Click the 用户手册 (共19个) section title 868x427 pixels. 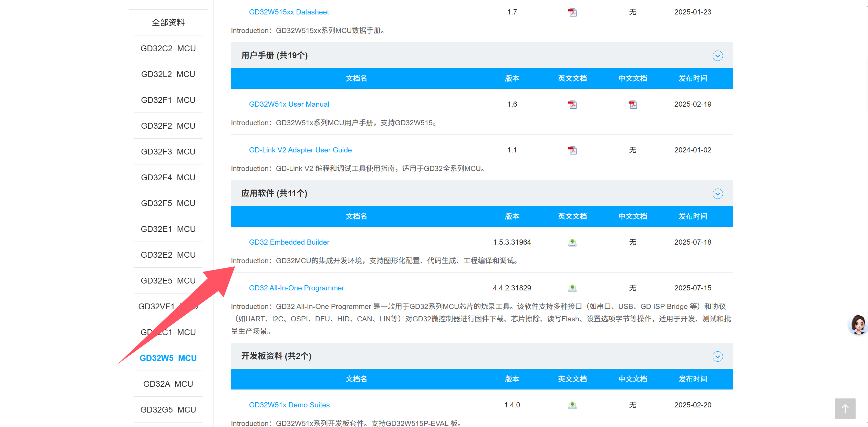tap(275, 55)
